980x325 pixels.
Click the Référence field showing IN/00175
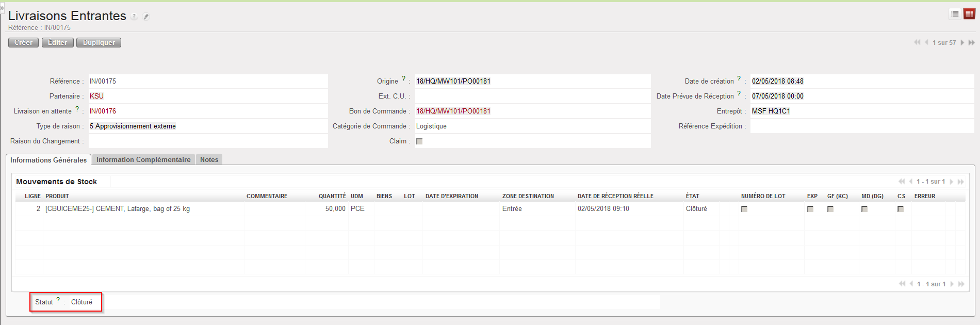coord(208,81)
